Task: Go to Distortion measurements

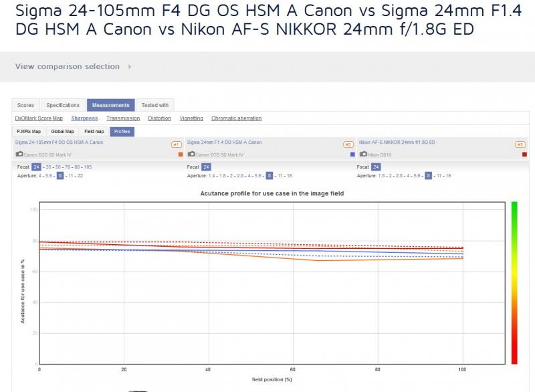Action: (159, 118)
